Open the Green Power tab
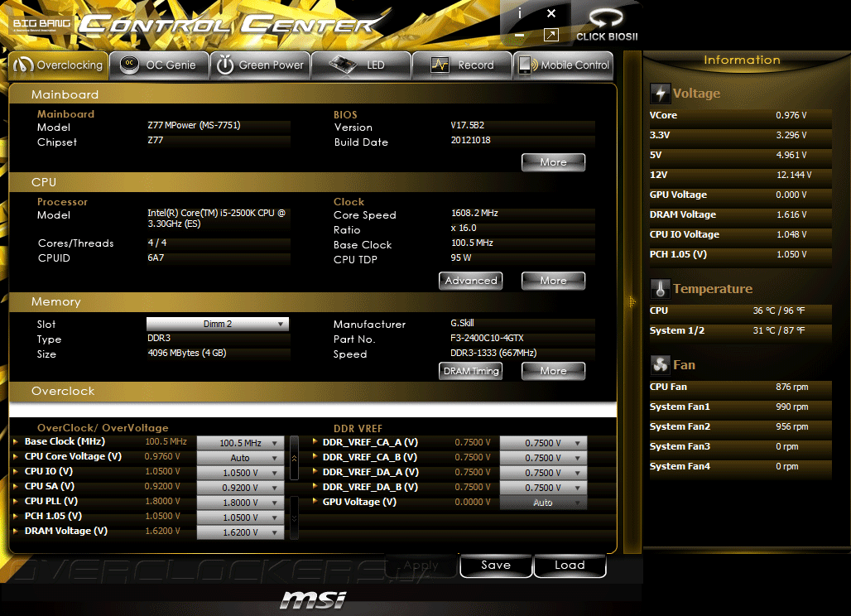This screenshot has width=851, height=616. (261, 65)
